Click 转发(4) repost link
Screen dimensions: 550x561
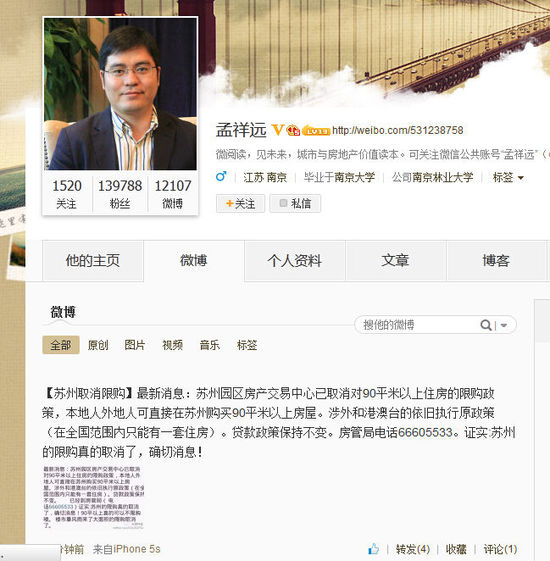click(413, 549)
